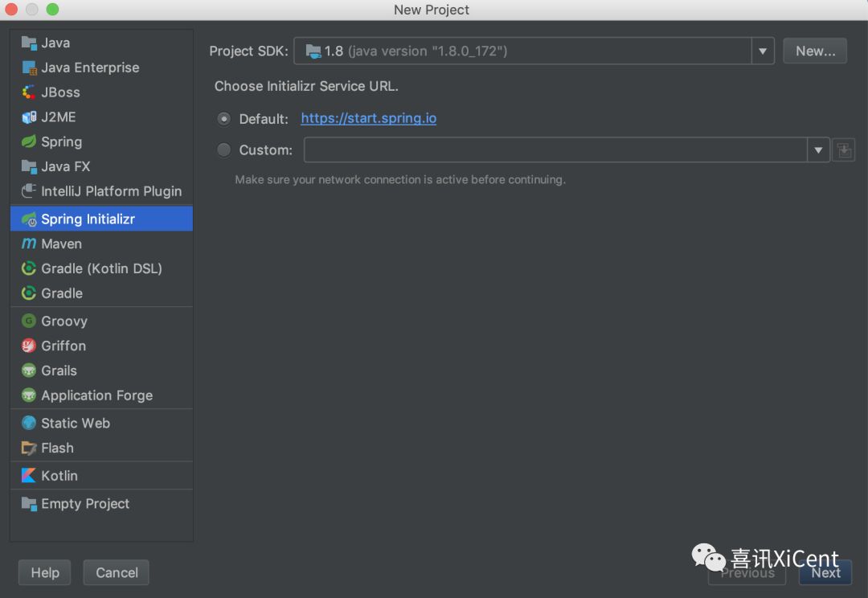
Task: Click the Spring Initializr icon
Action: click(29, 219)
